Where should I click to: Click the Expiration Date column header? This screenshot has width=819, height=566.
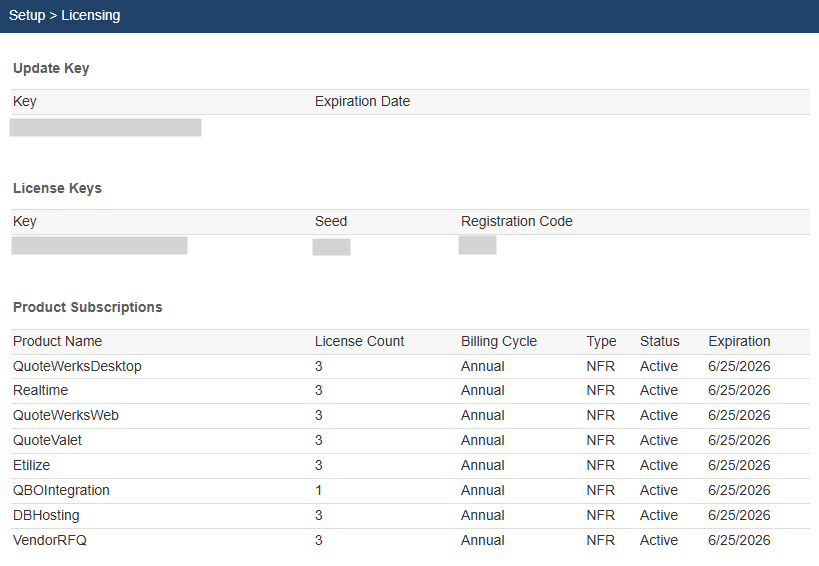(x=362, y=102)
